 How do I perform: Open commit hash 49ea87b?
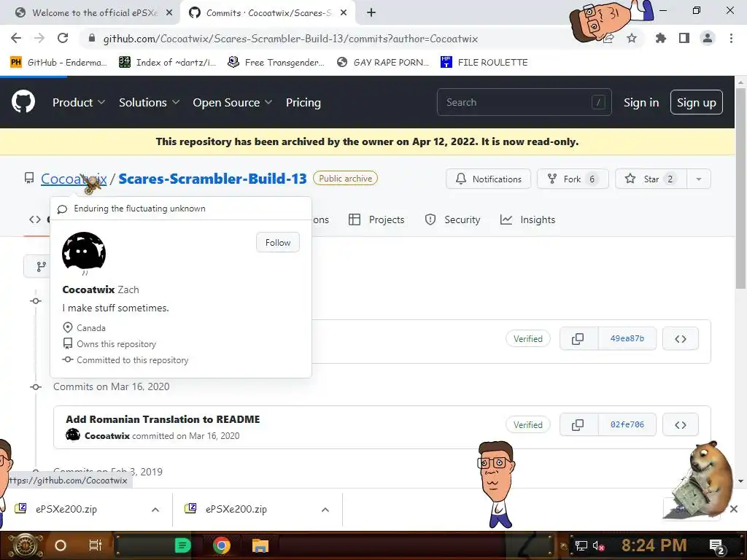pos(627,338)
